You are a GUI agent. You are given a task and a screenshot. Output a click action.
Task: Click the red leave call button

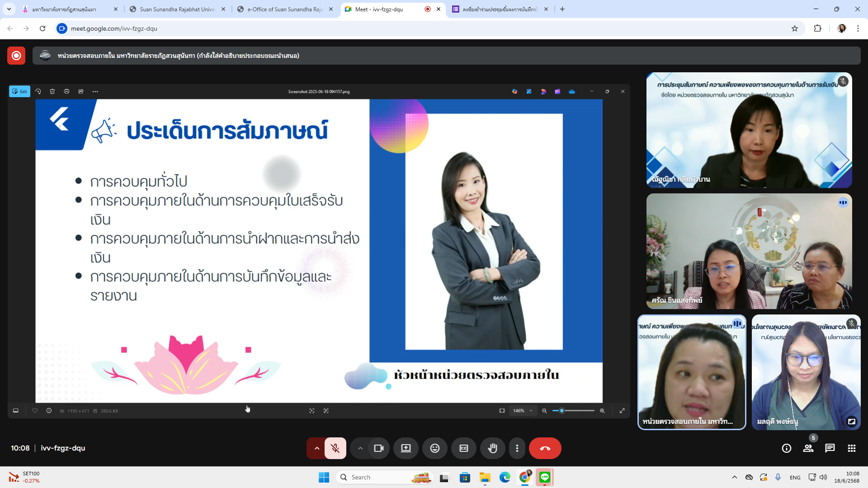point(545,448)
